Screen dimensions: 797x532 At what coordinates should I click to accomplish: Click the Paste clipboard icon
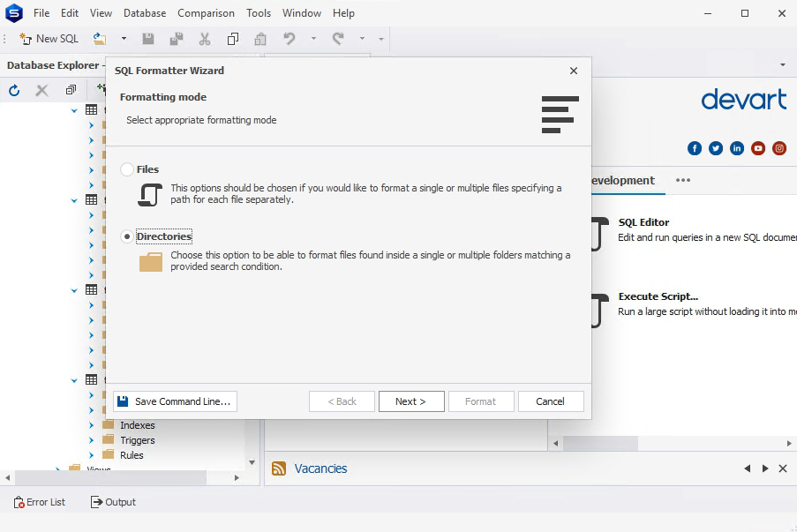[x=260, y=39]
